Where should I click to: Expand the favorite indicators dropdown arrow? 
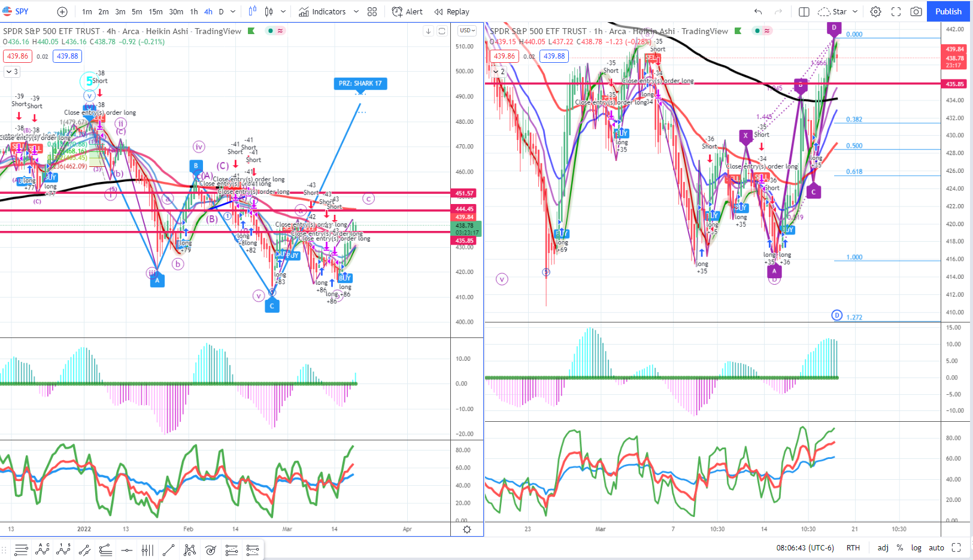tap(356, 11)
